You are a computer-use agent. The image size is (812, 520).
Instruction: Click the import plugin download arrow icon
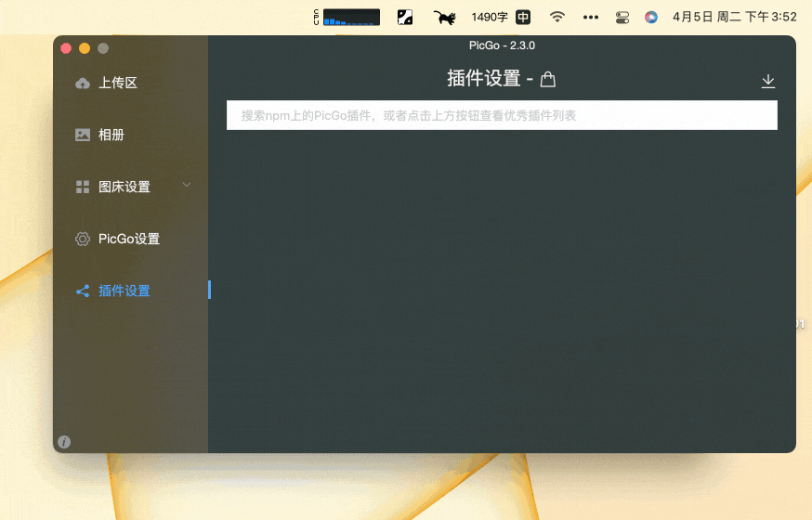coord(768,82)
